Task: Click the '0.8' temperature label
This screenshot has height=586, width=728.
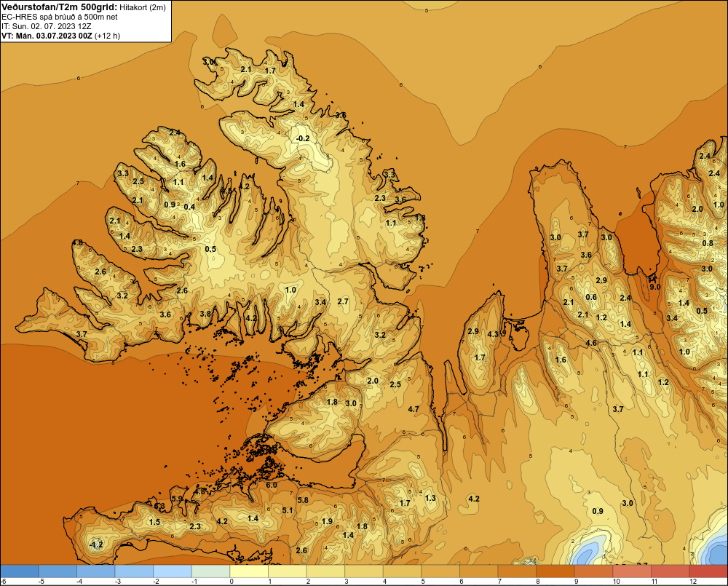Action: [708, 243]
